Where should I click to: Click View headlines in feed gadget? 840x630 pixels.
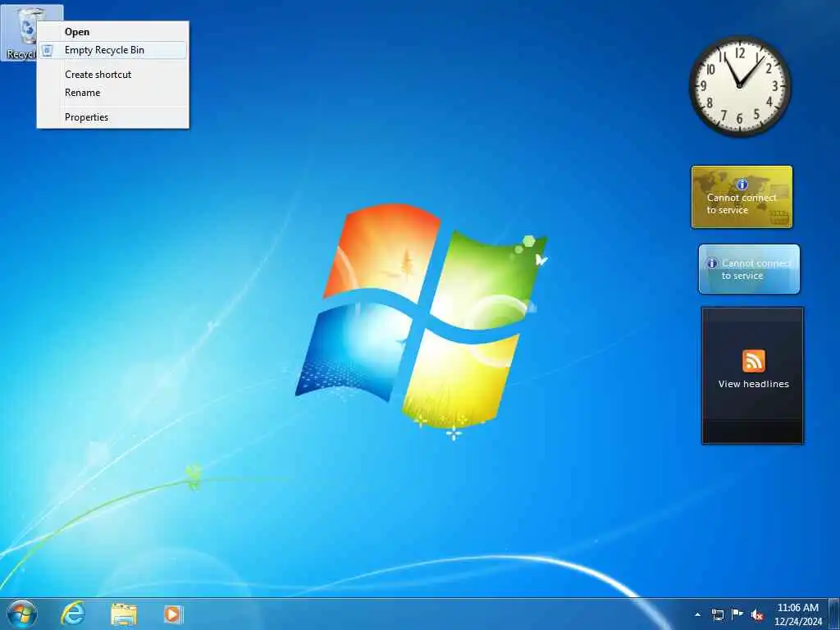click(753, 384)
